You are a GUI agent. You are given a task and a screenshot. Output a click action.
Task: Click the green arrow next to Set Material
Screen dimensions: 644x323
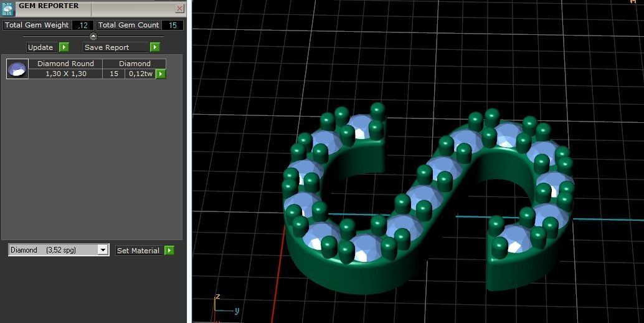169,250
